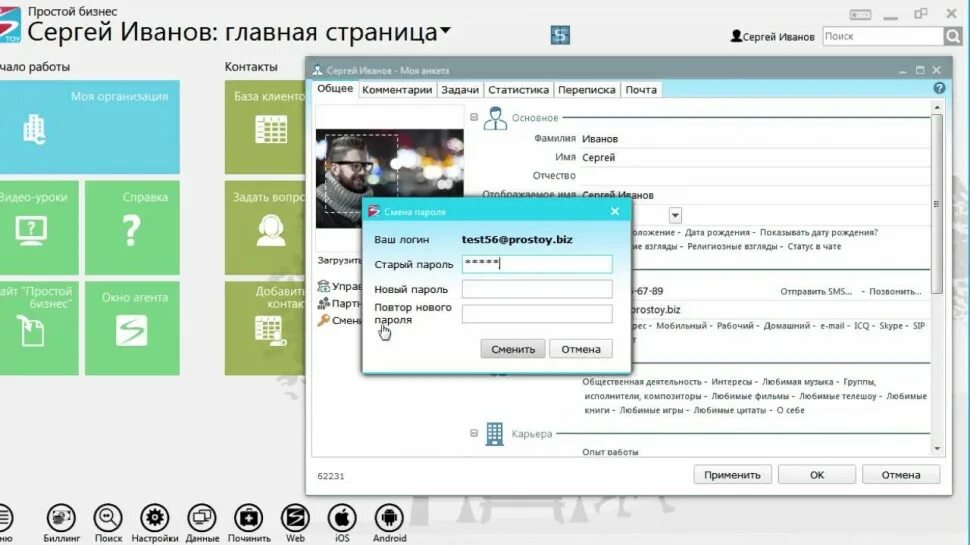Click the Биллинг icon in bottom toolbar
This screenshot has height=545, width=970.
61,518
